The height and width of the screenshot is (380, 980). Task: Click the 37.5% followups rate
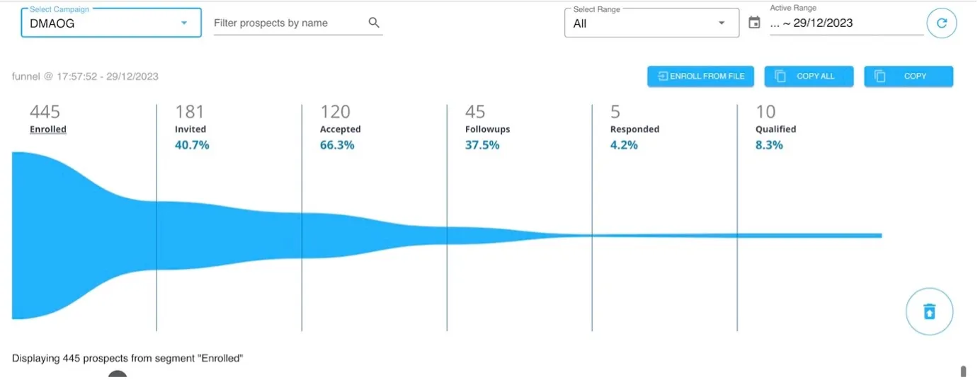pyautogui.click(x=482, y=145)
